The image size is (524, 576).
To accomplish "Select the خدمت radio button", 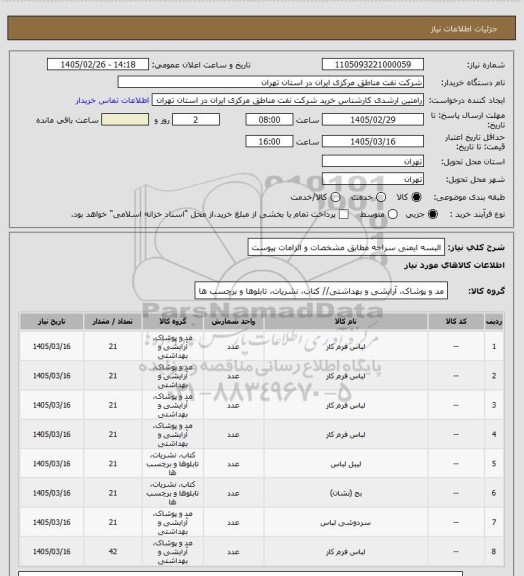I will 381,197.
